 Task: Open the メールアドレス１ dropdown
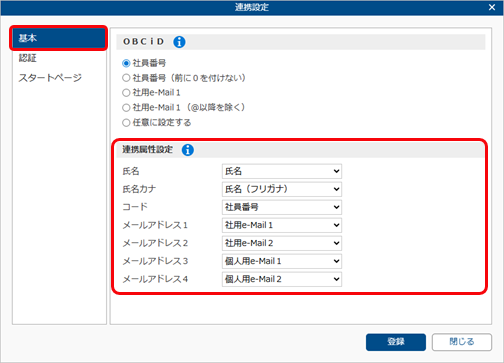click(282, 225)
